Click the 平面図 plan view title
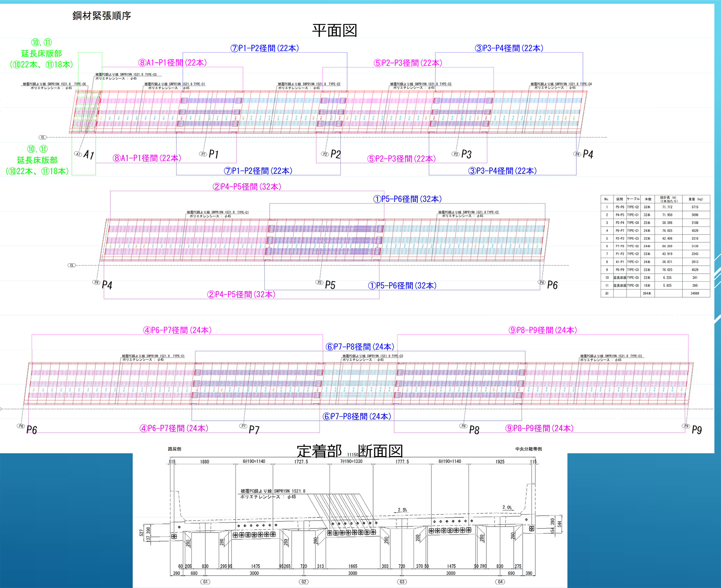Image resolution: width=721 pixels, height=588 pixels. [334, 31]
